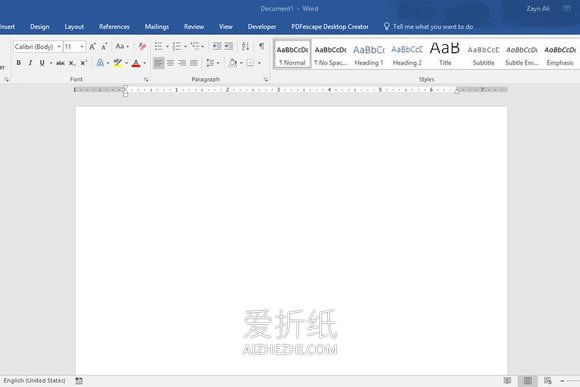This screenshot has width=580, height=387.
Task: Switch to Web Layout view
Action: pyautogui.click(x=548, y=381)
